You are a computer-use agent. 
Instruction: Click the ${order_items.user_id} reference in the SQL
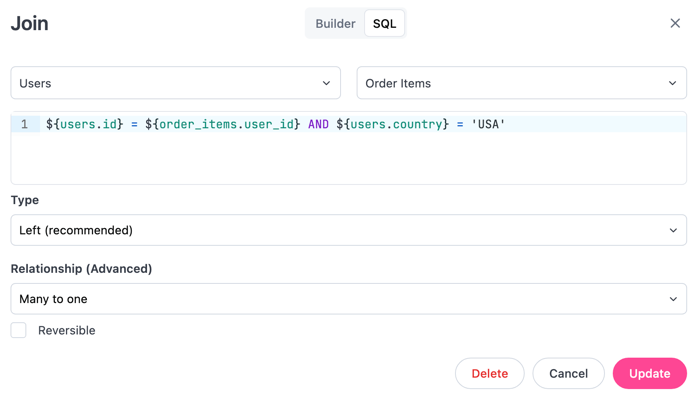pyautogui.click(x=222, y=124)
